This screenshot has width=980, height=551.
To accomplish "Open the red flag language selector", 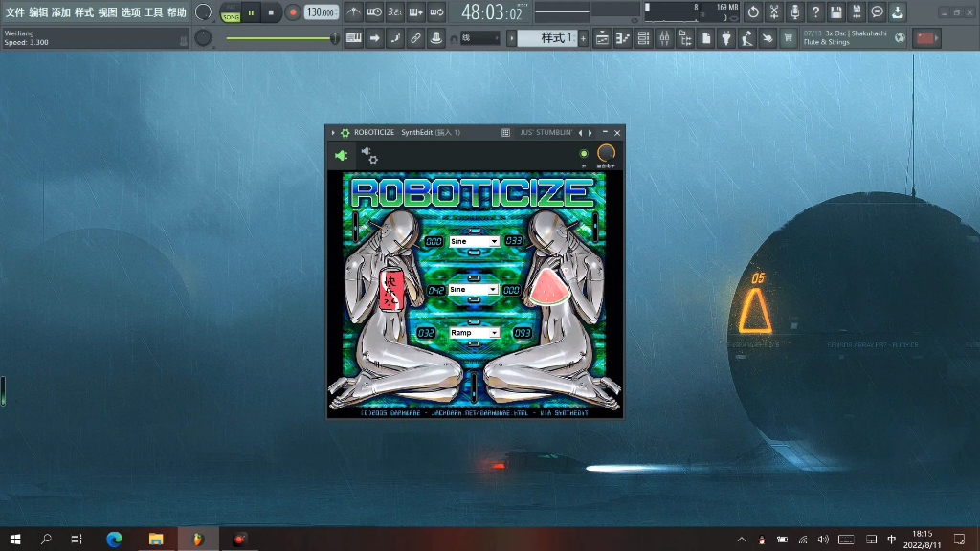I will 926,38.
